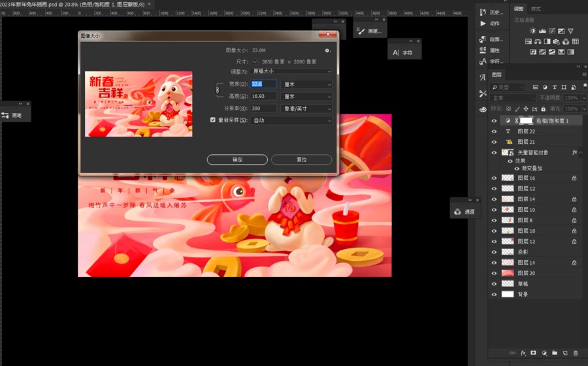Create new group folder icon
This screenshot has height=366, width=588.
tap(555, 353)
